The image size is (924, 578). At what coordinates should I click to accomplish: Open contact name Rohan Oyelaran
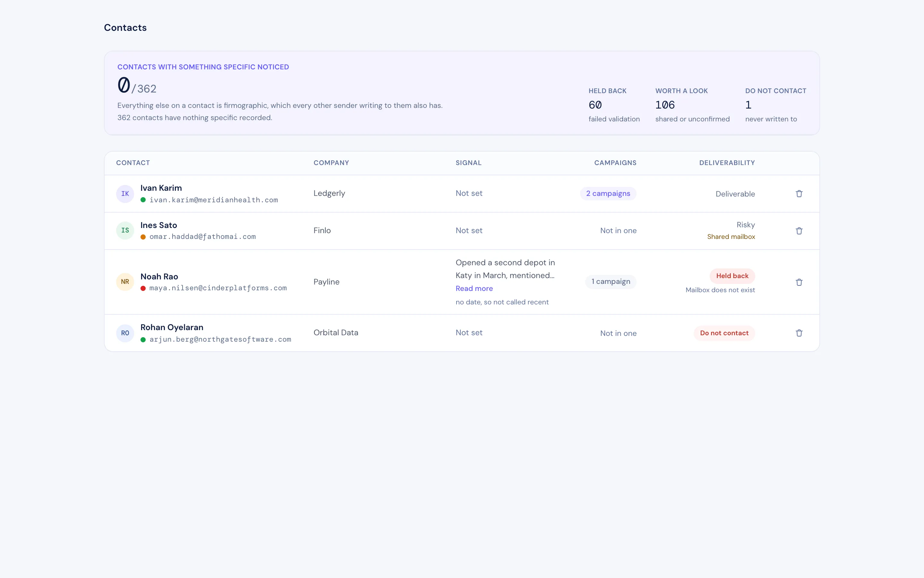[x=172, y=327]
